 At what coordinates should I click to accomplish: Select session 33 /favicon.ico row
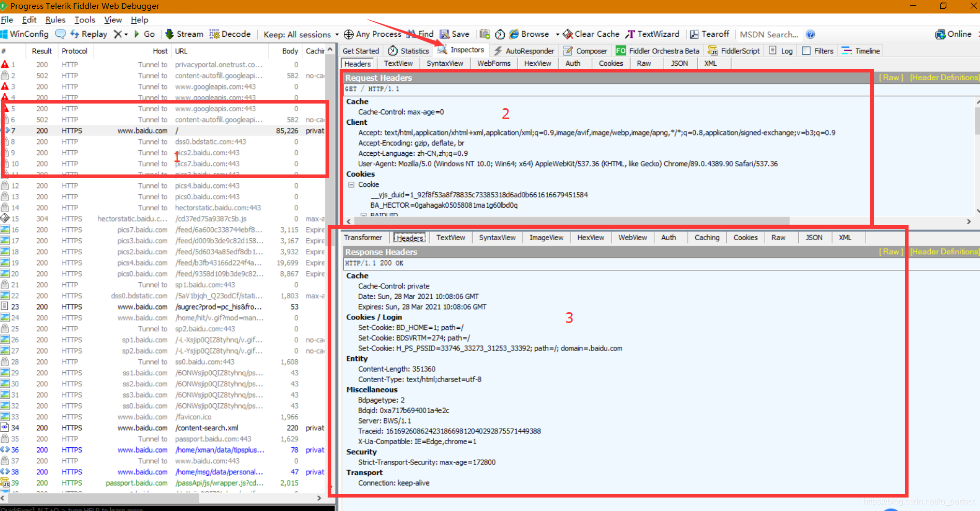(163, 417)
